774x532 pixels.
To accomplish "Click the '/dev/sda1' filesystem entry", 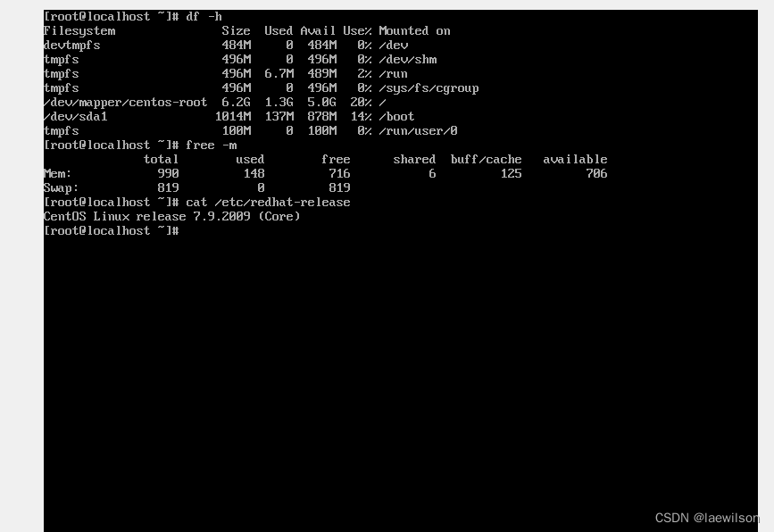I will pyautogui.click(x=76, y=116).
